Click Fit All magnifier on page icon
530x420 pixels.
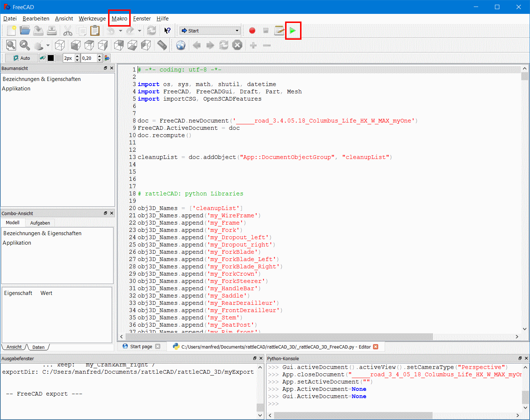pyautogui.click(x=11, y=45)
